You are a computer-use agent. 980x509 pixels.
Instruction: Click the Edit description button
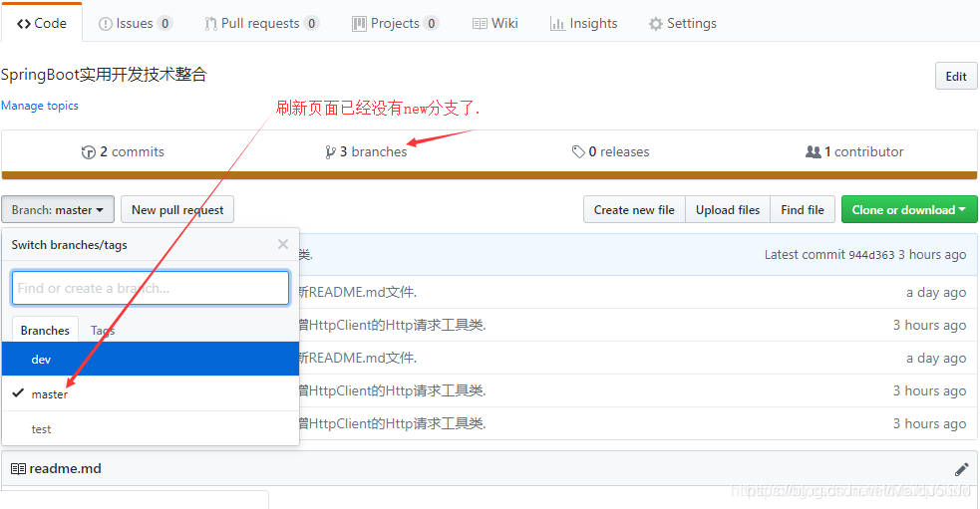pos(956,76)
